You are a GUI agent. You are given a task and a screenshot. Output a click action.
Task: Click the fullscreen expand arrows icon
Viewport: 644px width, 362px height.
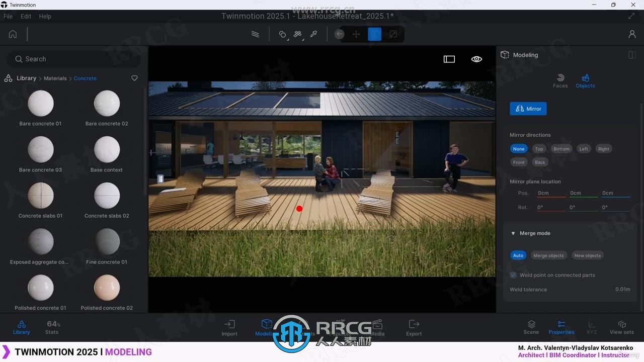631,16
